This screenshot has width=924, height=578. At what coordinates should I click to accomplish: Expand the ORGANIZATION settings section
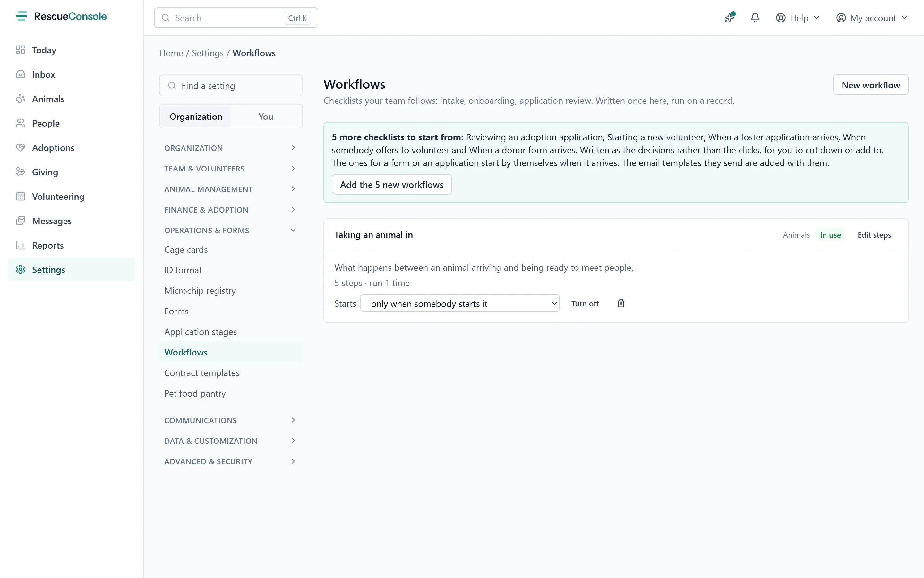click(231, 148)
